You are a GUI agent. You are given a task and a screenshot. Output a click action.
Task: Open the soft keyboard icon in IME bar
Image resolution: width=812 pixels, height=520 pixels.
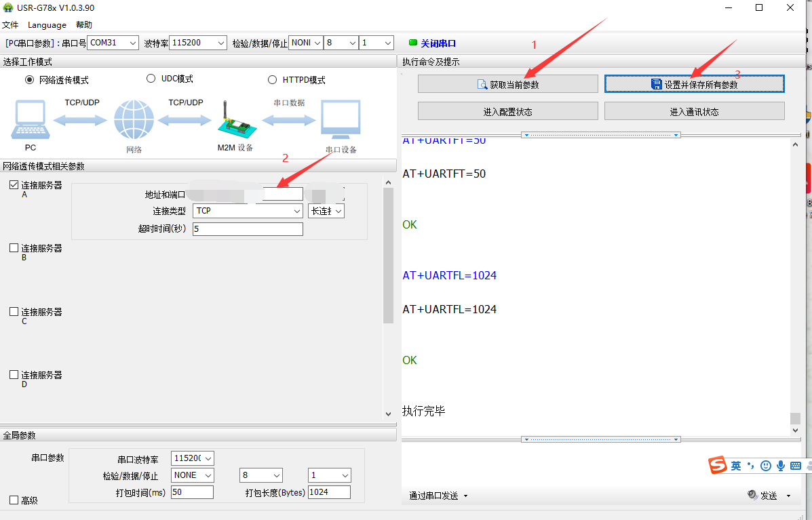coord(796,466)
